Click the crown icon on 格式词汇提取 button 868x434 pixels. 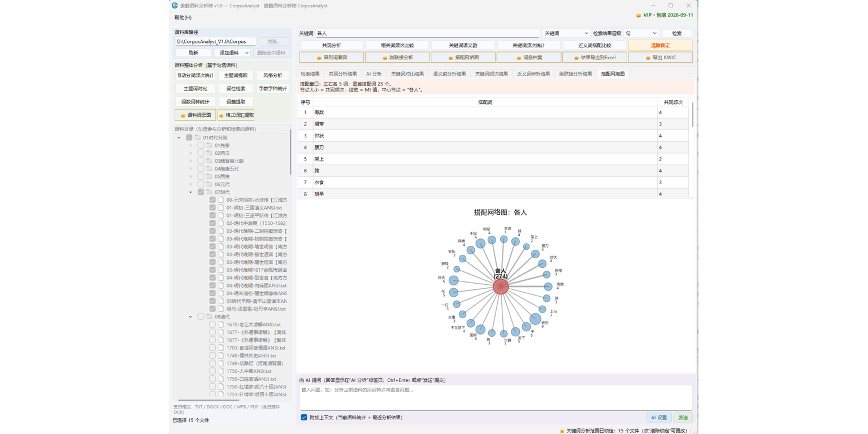221,115
